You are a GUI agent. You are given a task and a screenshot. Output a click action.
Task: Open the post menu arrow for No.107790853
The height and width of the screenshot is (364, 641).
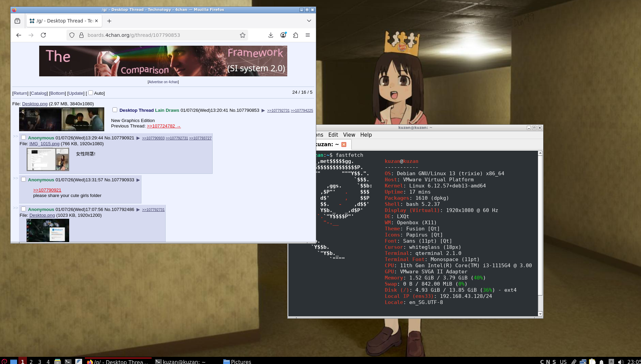(x=263, y=110)
